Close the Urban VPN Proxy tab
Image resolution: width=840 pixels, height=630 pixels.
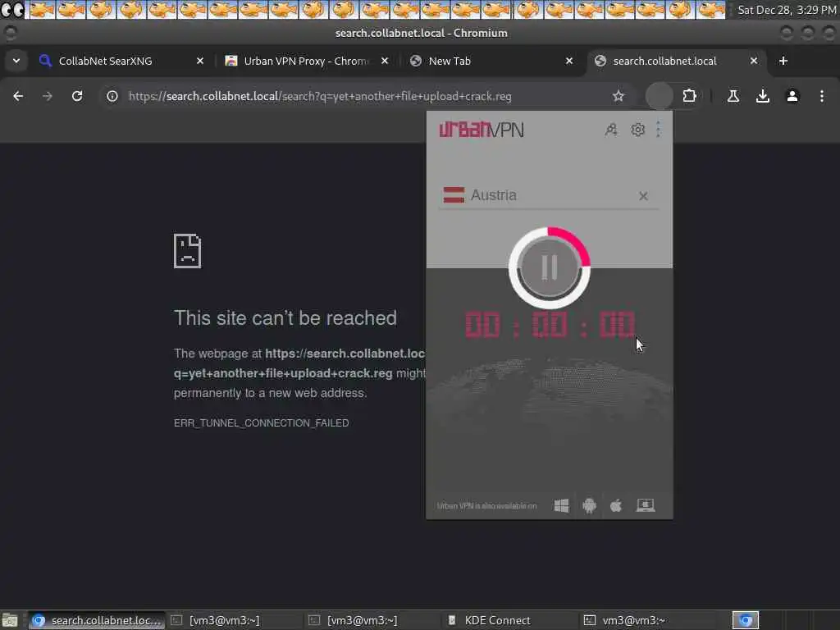coord(385,61)
